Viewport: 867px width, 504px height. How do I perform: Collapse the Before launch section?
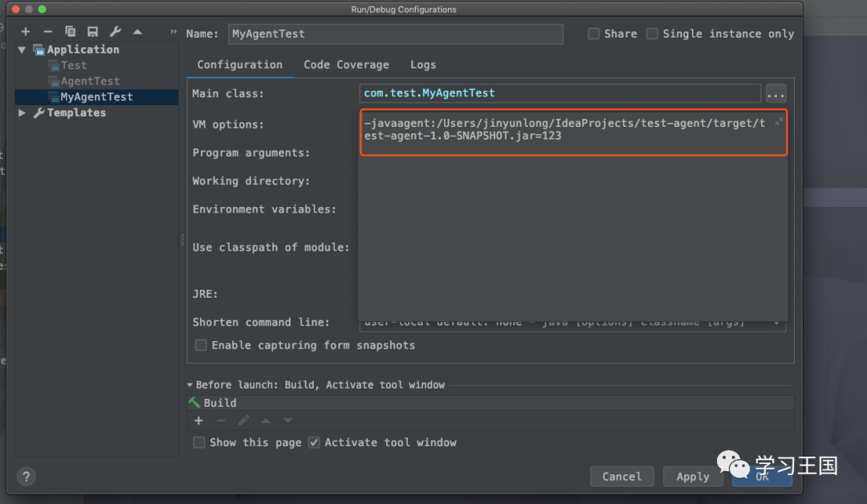pyautogui.click(x=190, y=385)
